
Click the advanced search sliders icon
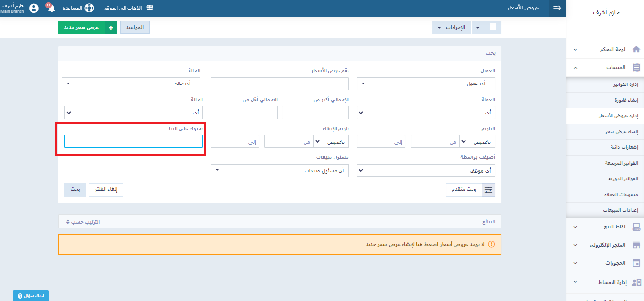[x=488, y=189]
